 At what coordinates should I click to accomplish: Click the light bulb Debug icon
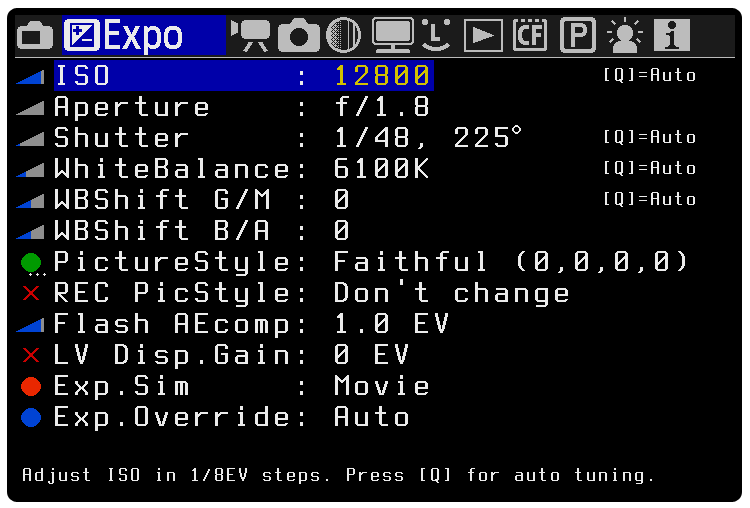click(626, 36)
